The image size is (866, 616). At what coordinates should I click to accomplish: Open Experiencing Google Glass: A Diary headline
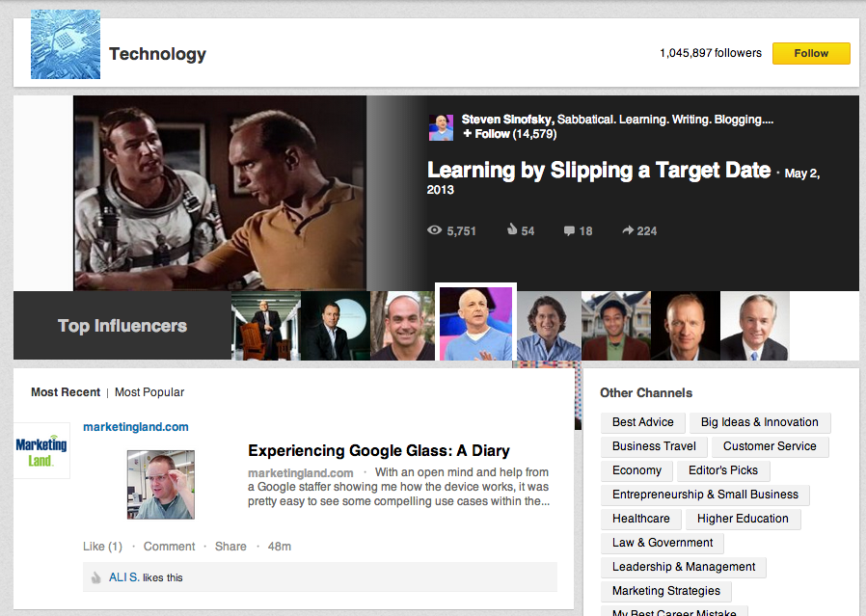[x=379, y=451]
